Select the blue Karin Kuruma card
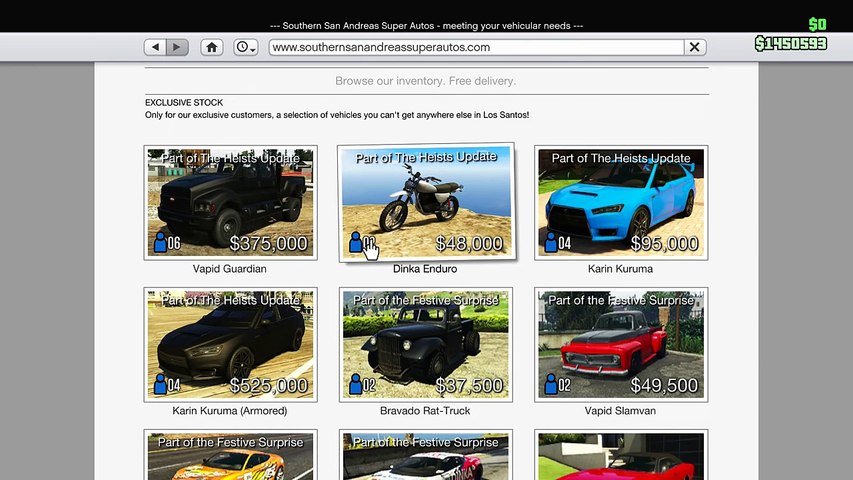Screen dimensions: 853x480 pos(621,202)
